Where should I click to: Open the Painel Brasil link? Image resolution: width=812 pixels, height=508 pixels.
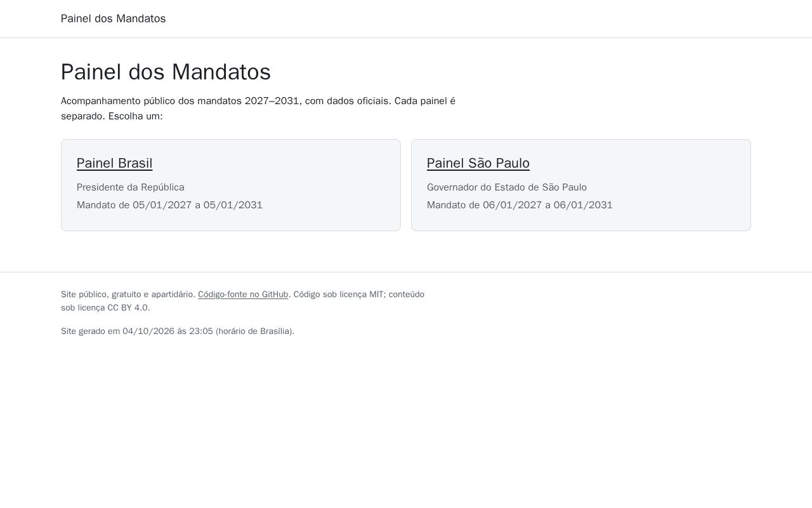point(114,163)
